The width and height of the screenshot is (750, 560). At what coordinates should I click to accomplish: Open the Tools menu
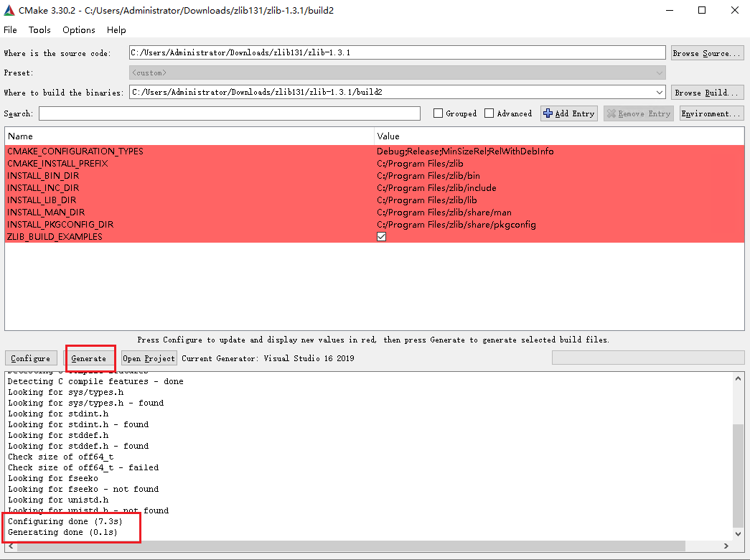[x=39, y=29]
